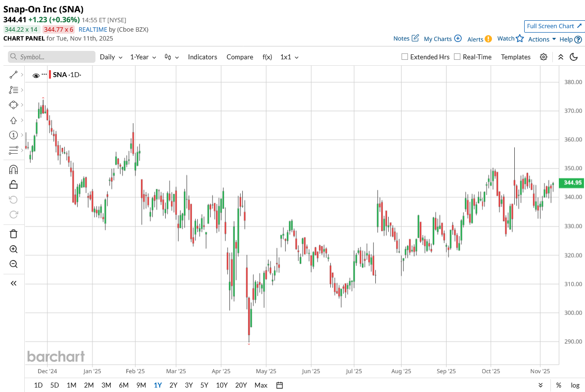
Task: Toggle log scale
Action: (575, 385)
